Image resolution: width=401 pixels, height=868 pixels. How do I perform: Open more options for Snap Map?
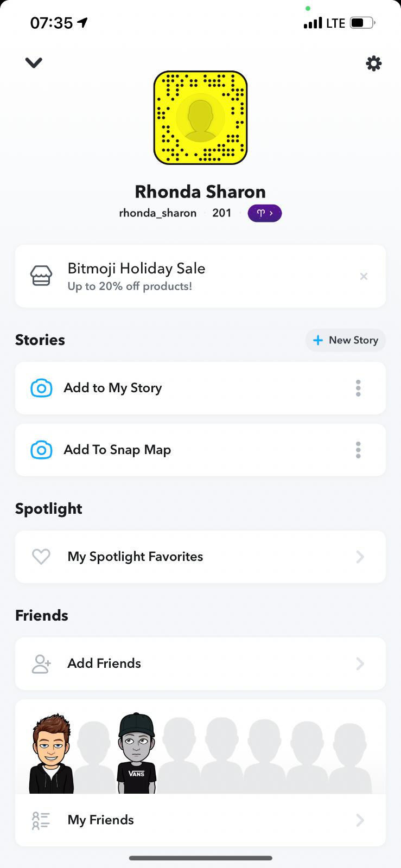click(358, 450)
